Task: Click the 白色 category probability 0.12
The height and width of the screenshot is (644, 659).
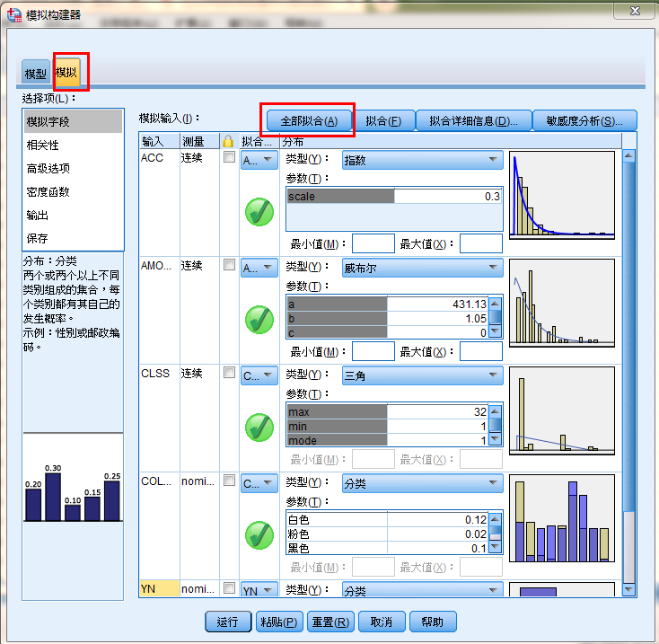Action: (437, 519)
